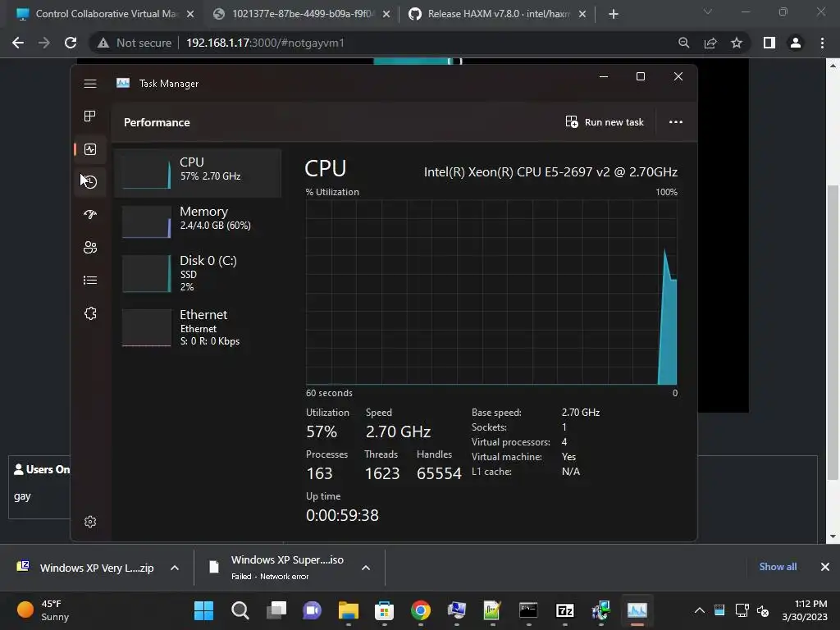Screen dimensions: 840x630
Task: Open the zoom magnifier in address bar
Action: click(683, 43)
